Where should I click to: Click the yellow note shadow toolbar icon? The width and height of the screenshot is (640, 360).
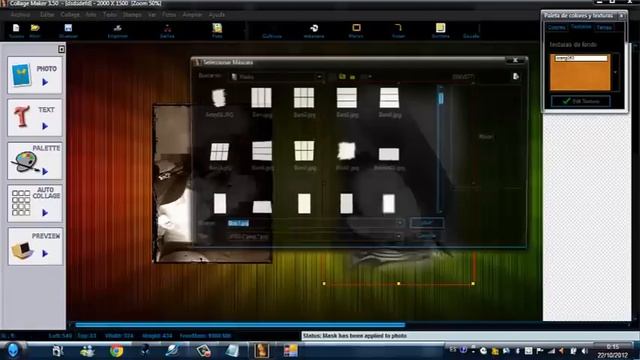coord(440,27)
